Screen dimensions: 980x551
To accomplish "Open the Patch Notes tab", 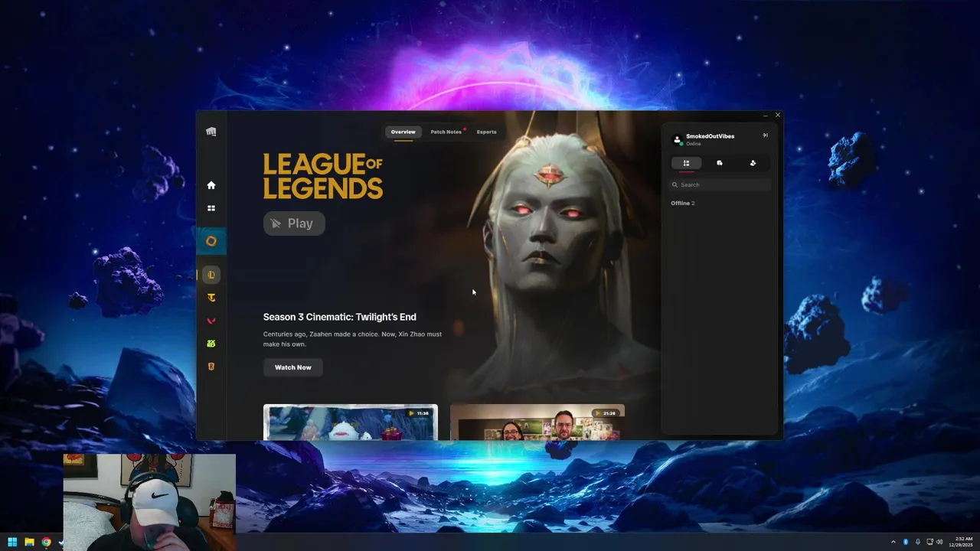I will (x=446, y=132).
